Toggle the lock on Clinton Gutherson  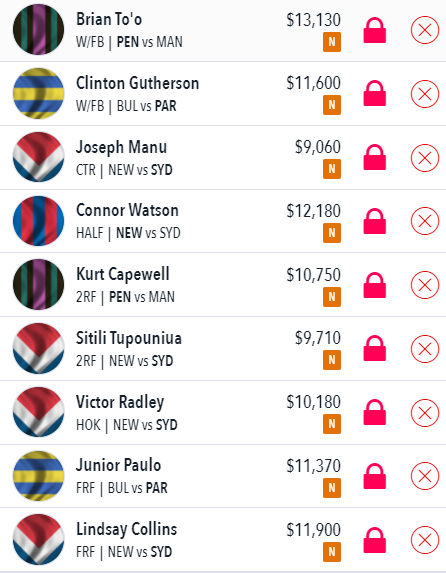pyautogui.click(x=375, y=94)
